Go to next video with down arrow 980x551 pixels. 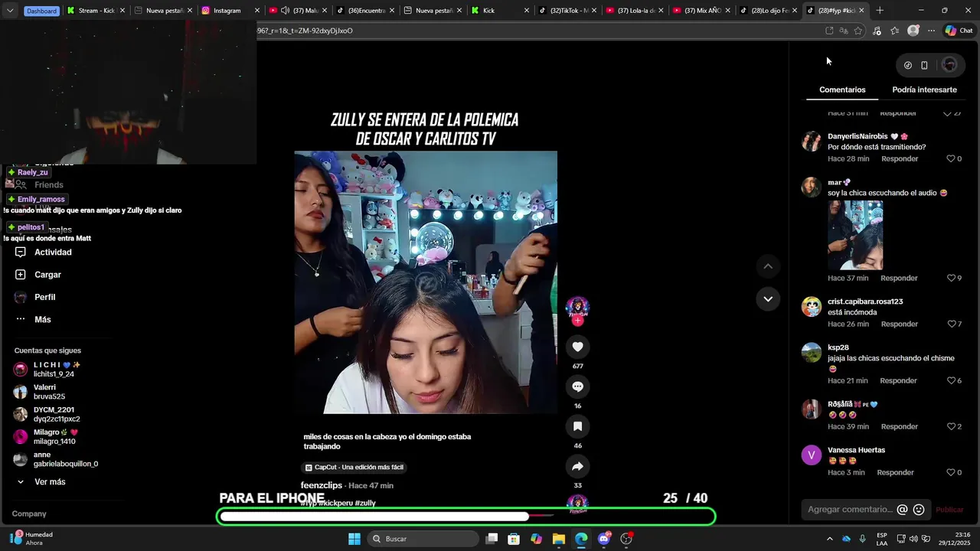pos(768,298)
